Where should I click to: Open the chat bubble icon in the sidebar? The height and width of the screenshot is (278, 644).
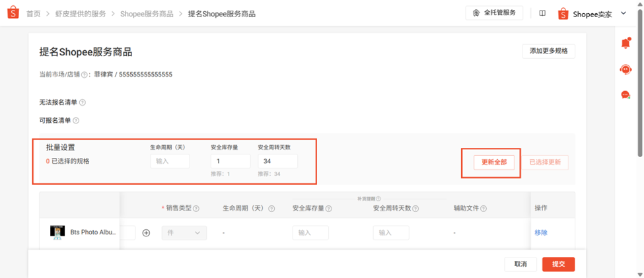626,95
